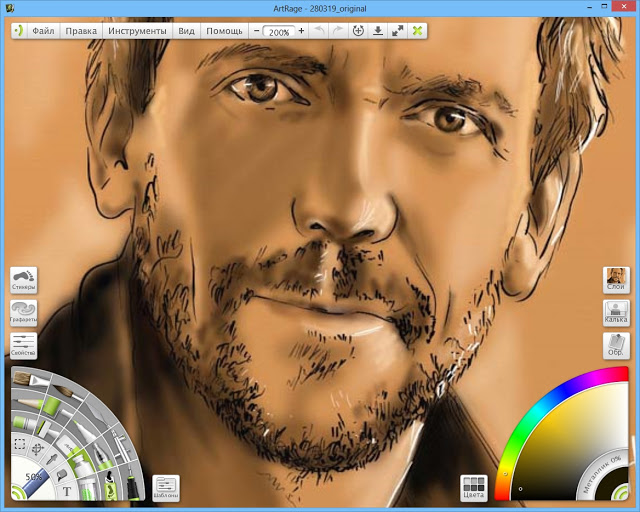Image resolution: width=640 pixels, height=512 pixels.
Task: Select the Text tool
Action: tap(67, 491)
